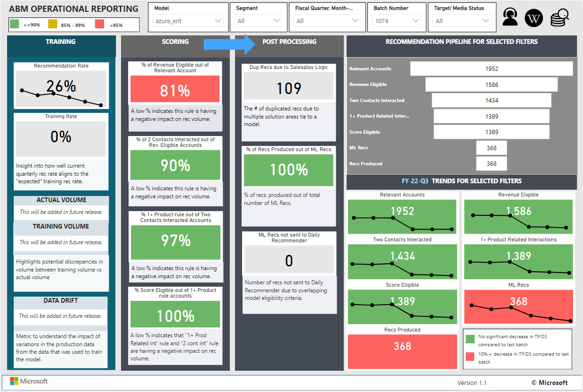Click the red 81% Revenue Eligible card
Image resolution: width=583 pixels, height=392 pixels.
[175, 90]
